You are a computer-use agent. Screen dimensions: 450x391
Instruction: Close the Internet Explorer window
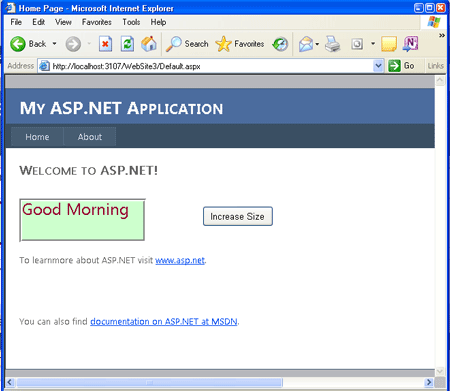click(441, 8)
